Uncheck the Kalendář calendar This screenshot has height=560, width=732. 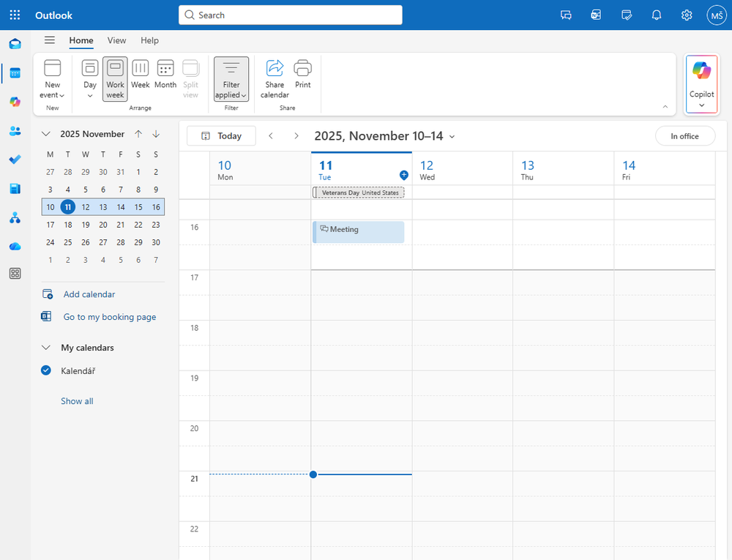(46, 370)
